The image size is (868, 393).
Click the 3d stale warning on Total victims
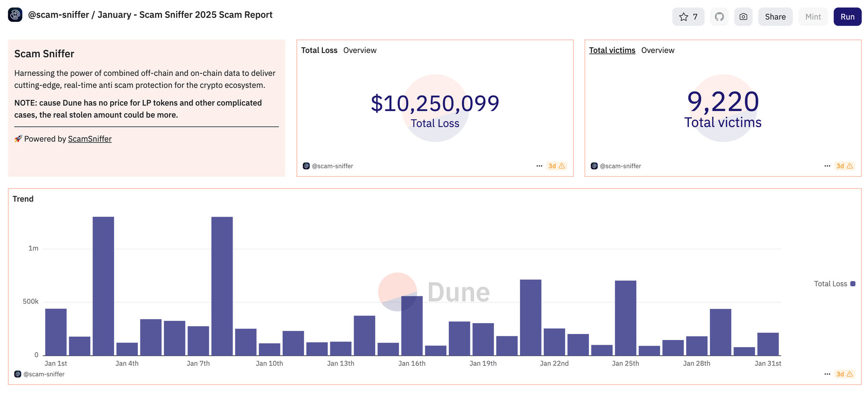[845, 166]
